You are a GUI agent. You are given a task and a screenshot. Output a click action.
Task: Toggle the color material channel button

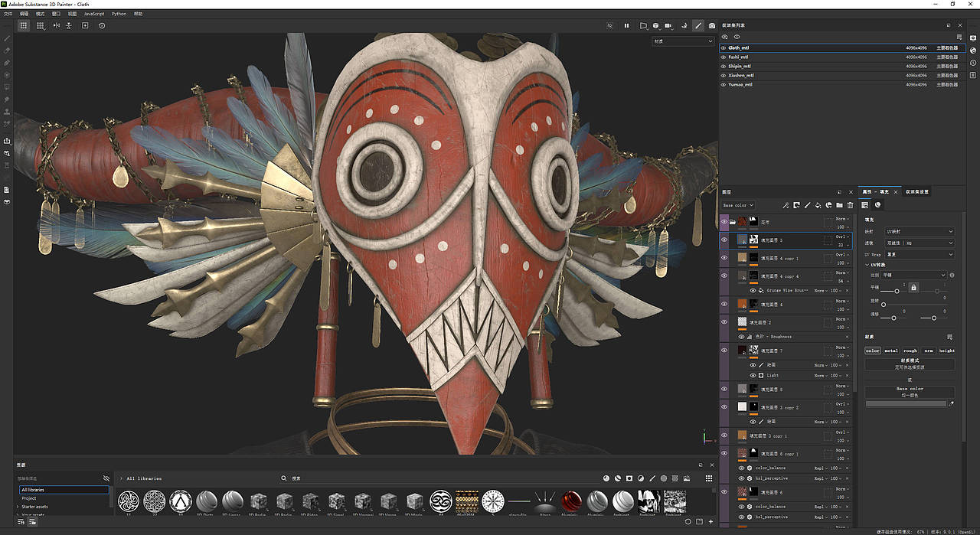[x=873, y=351]
